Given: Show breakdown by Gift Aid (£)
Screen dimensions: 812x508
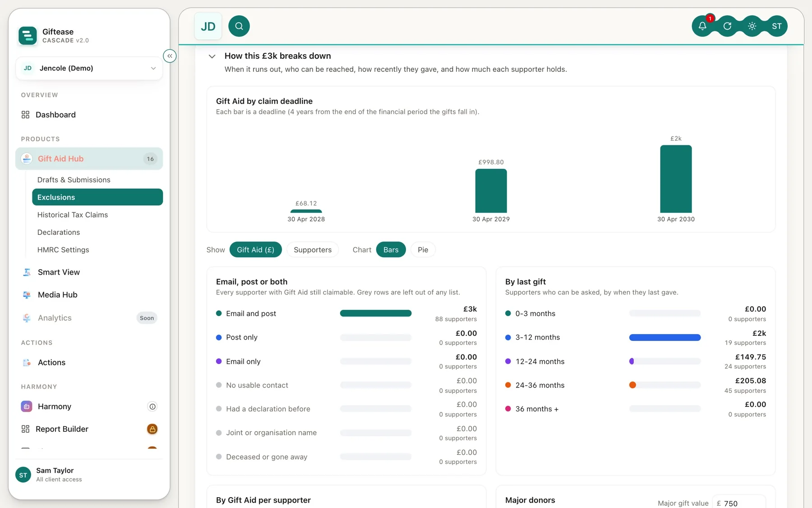Looking at the screenshot, I should (x=255, y=250).
